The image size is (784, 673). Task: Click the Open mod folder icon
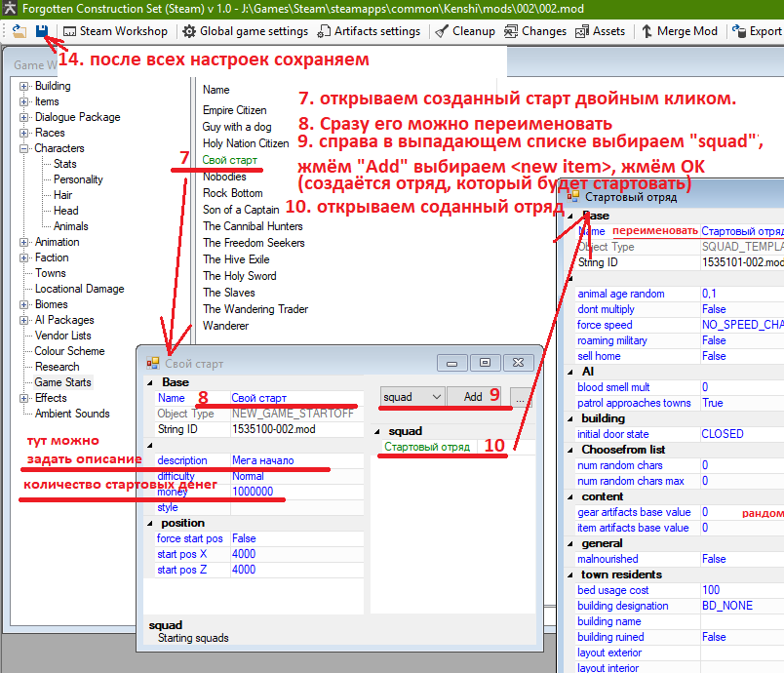[x=19, y=31]
